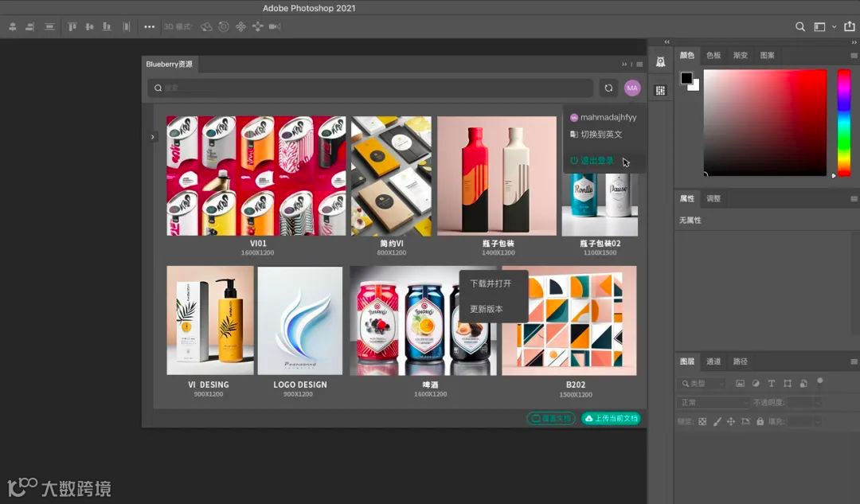Click the align right edges icon
Image resolution: width=860 pixels, height=504 pixels.
click(x=30, y=26)
